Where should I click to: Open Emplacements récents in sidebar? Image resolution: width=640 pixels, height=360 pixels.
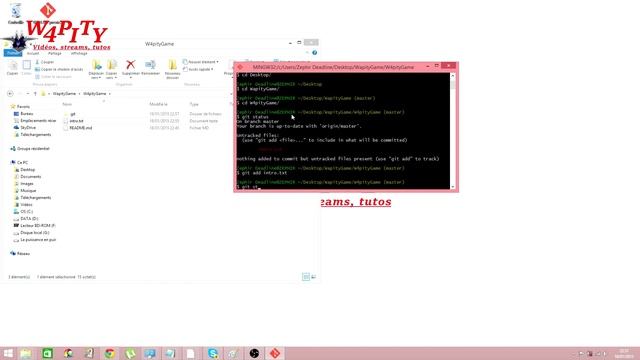tap(35, 121)
